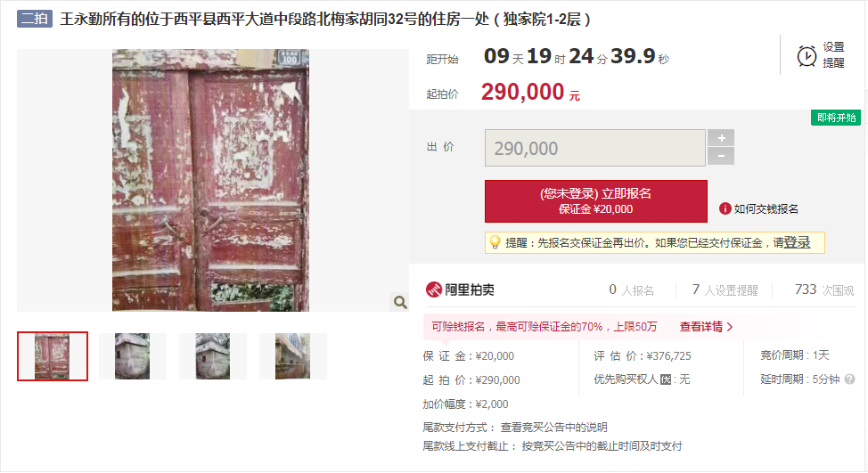Expand 查看详情 arrow link
The image size is (868, 473).
706,327
